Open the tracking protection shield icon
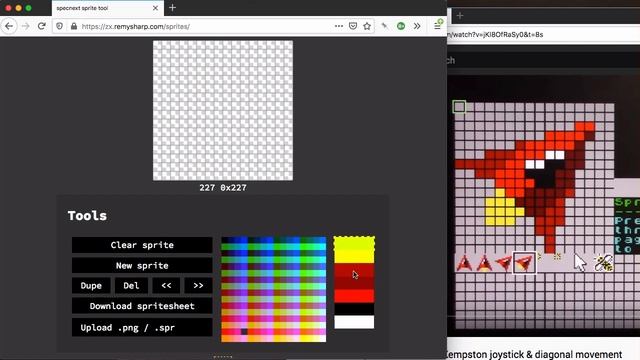Screen dimensions: 640x360 (x=60, y=26)
